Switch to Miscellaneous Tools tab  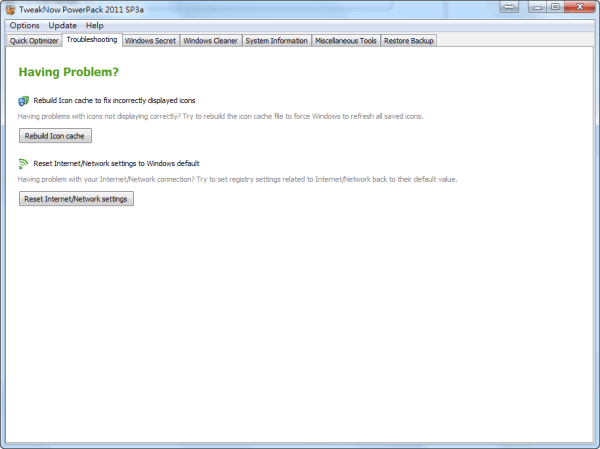click(x=346, y=41)
